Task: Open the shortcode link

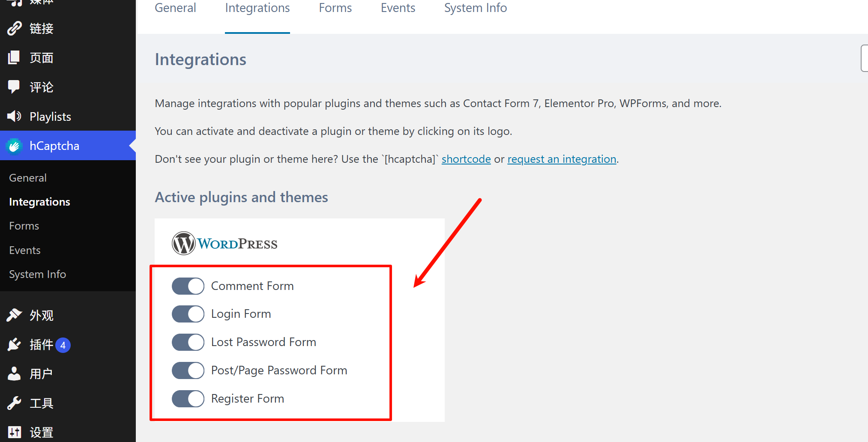Action: coord(466,159)
